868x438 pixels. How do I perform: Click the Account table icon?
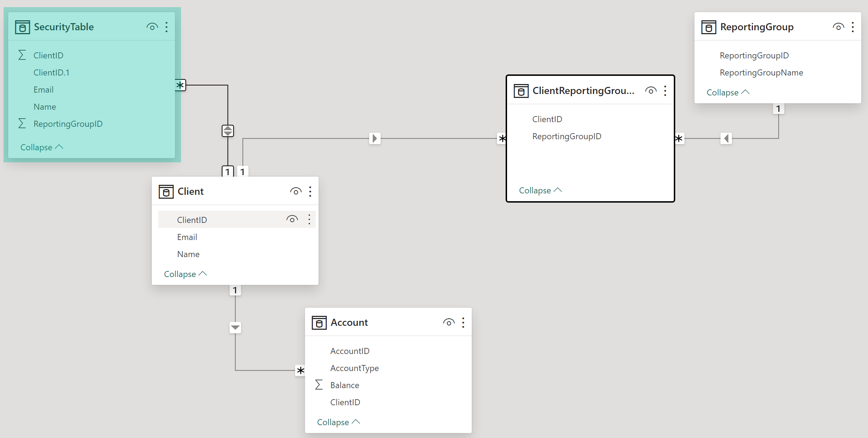point(319,323)
